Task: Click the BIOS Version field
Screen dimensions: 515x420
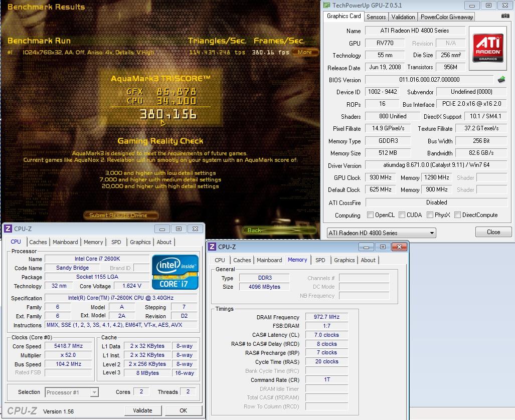Action: coord(429,80)
